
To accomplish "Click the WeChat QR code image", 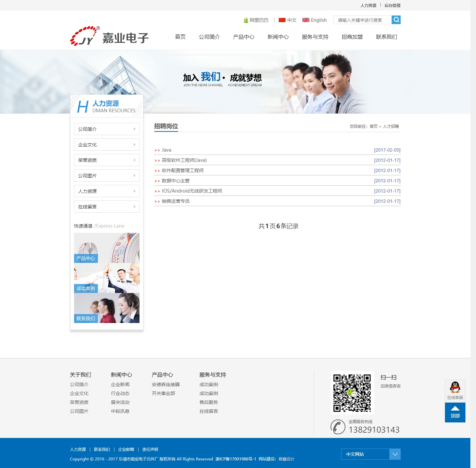I will (x=352, y=393).
